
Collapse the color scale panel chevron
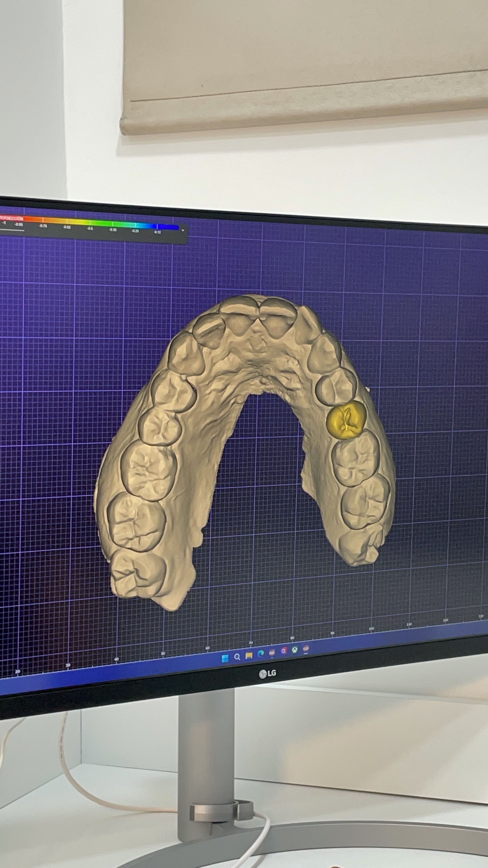183,230
